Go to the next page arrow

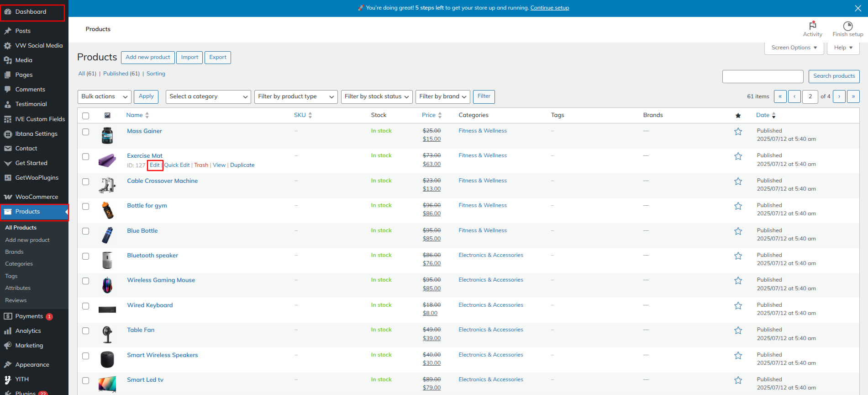click(x=839, y=96)
